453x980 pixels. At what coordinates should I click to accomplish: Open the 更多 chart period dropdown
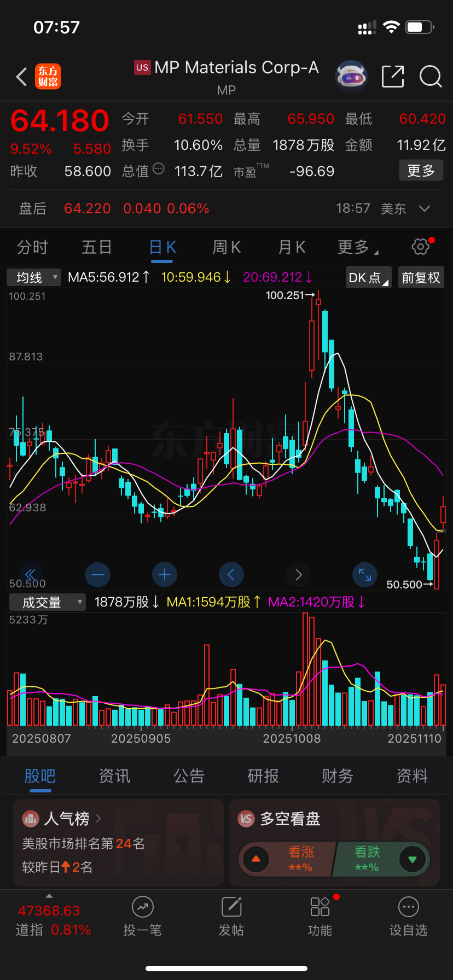pos(358,247)
